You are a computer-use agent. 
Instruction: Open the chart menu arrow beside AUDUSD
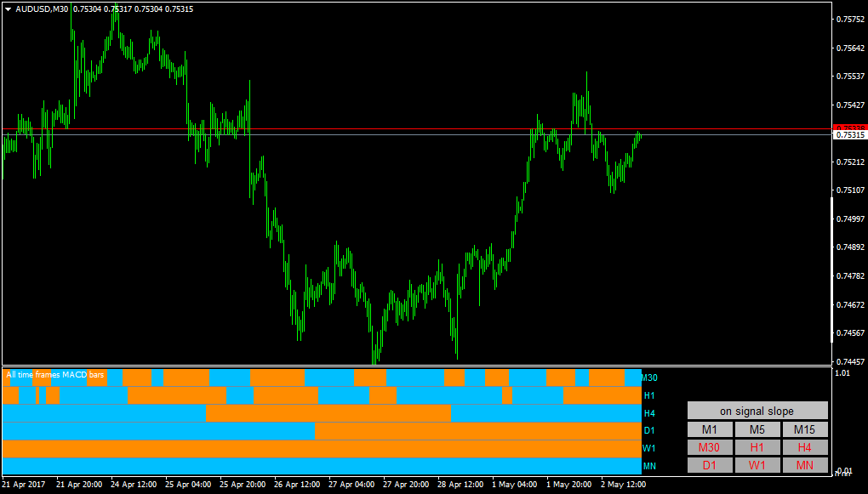click(x=8, y=9)
